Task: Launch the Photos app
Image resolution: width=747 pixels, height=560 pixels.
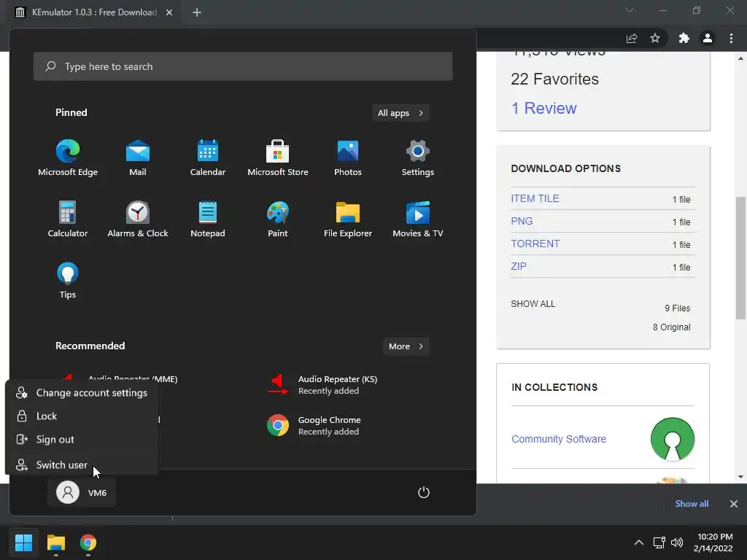Action: click(348, 158)
